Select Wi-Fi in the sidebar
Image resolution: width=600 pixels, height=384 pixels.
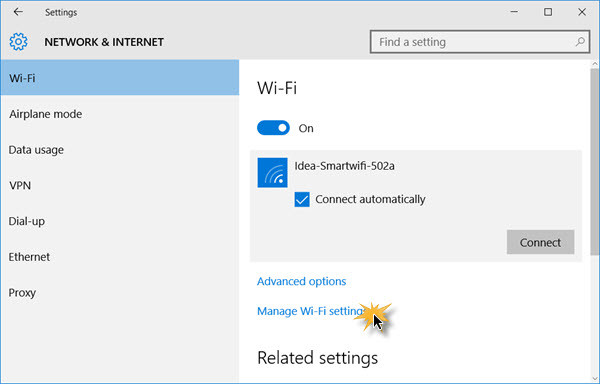pos(120,78)
